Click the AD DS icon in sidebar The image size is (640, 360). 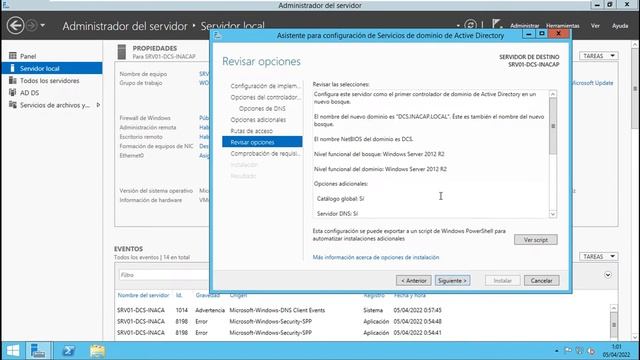pyautogui.click(x=13, y=92)
